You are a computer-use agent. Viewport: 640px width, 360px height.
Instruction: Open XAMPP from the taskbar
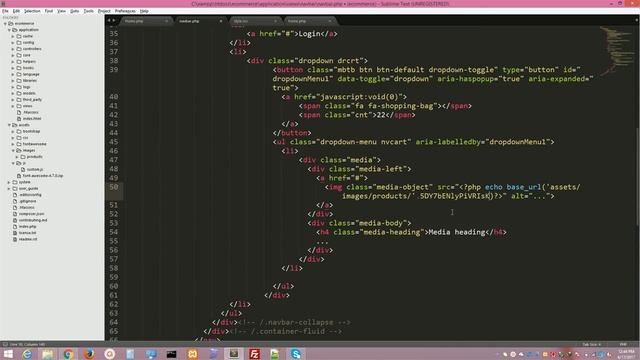[x=192, y=354]
